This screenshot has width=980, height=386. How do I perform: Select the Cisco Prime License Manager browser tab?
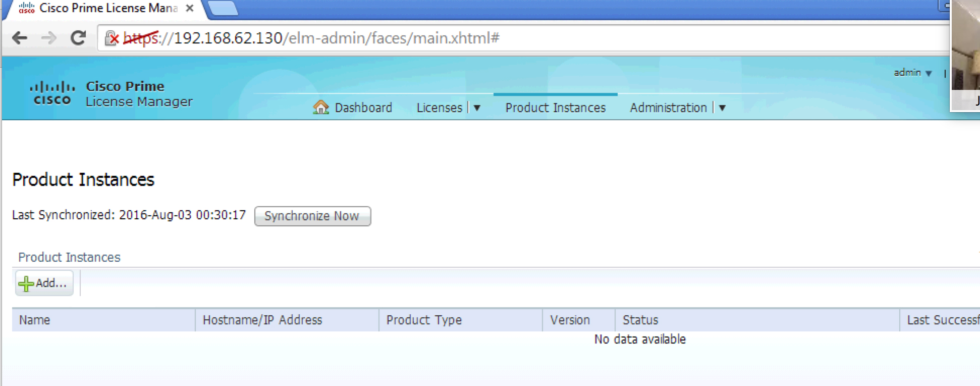click(x=103, y=9)
